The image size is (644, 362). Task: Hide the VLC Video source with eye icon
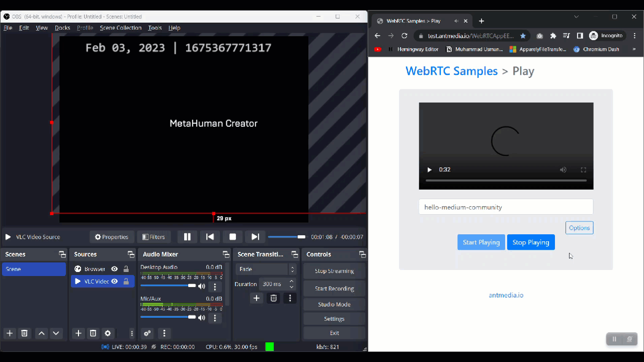(115, 282)
